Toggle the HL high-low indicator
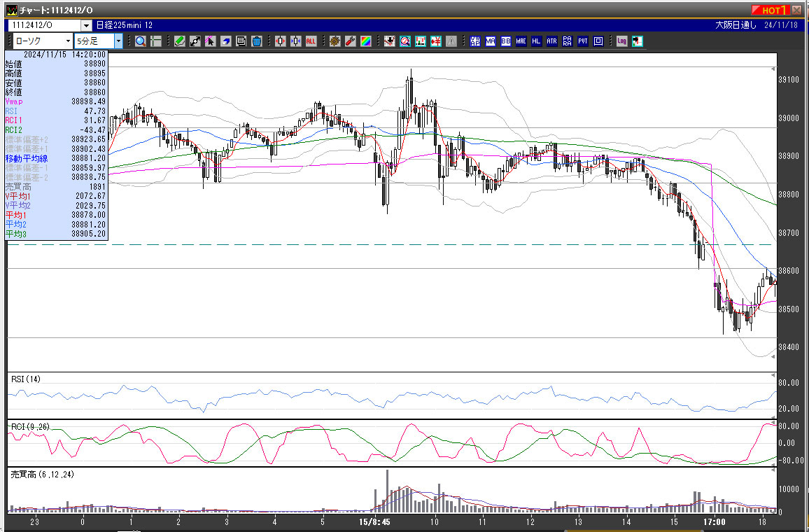This screenshot has width=809, height=532. [537, 41]
